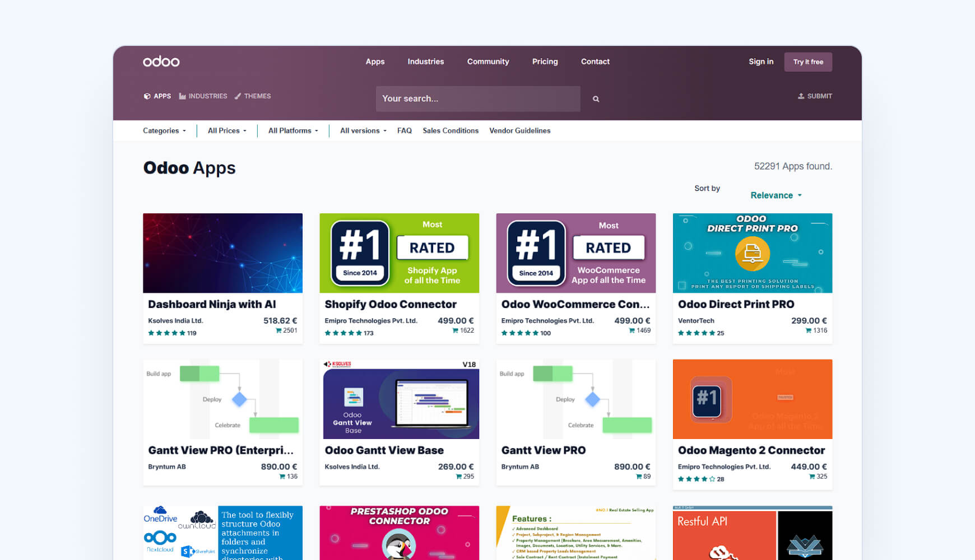Open the Sales Conditions link

pyautogui.click(x=451, y=131)
